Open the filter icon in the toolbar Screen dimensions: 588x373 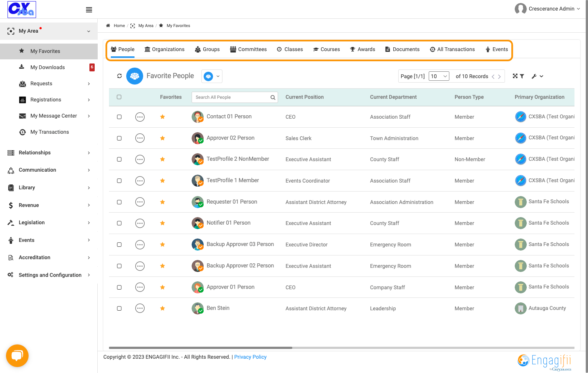[x=522, y=76]
